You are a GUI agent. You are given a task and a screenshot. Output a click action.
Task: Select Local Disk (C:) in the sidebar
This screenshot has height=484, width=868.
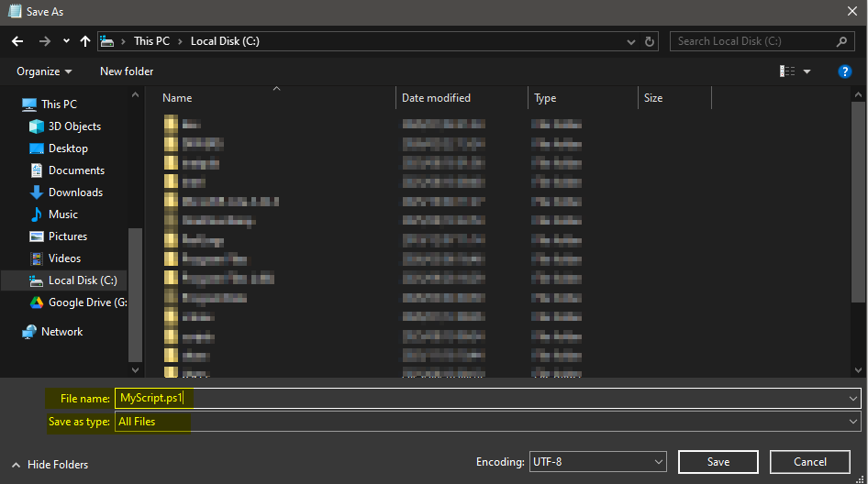click(x=63, y=280)
